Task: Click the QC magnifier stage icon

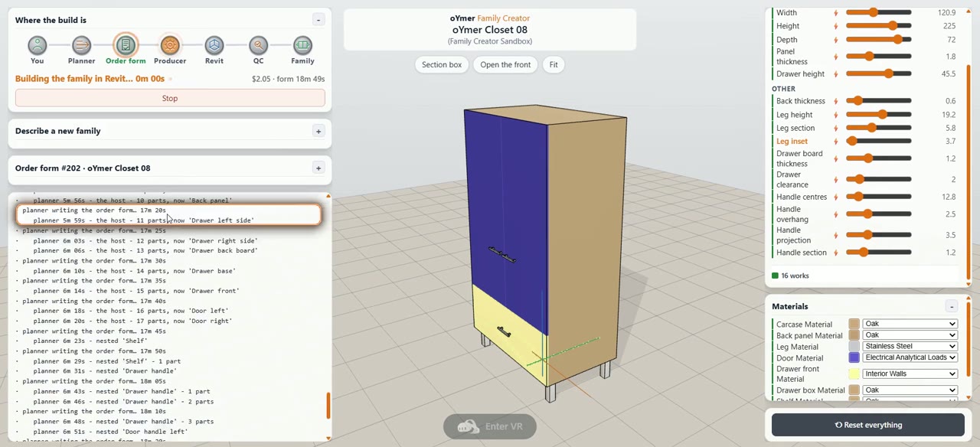Action: click(259, 45)
